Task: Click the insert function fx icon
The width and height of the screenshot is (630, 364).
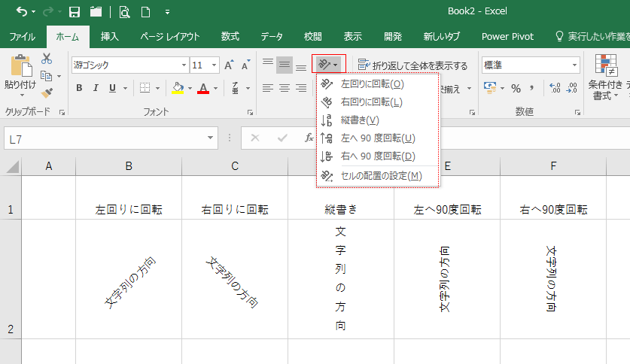Action: coord(309,138)
